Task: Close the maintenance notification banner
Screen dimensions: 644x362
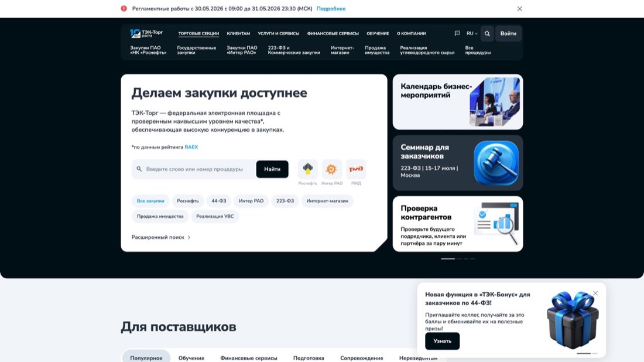Action: point(519,9)
